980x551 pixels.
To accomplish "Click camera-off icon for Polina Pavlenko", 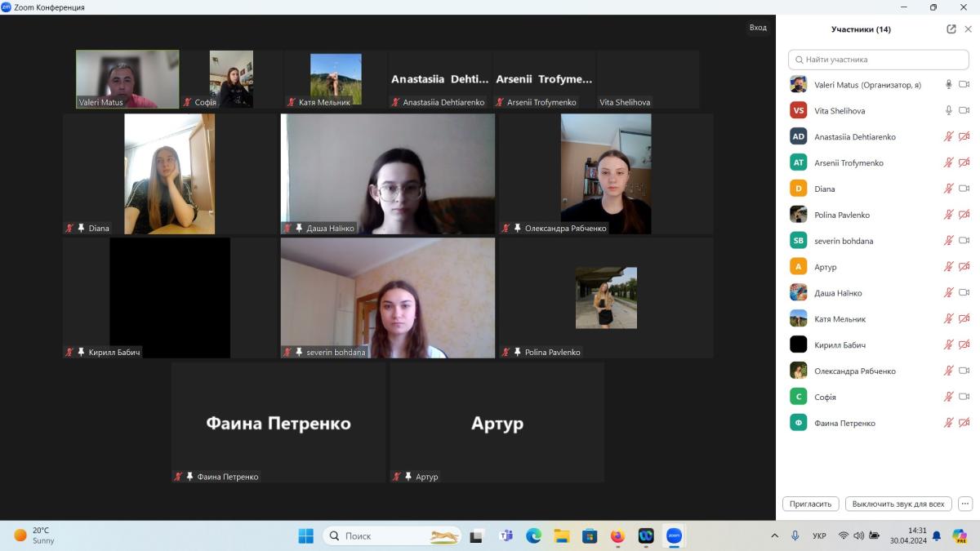I will pos(964,215).
